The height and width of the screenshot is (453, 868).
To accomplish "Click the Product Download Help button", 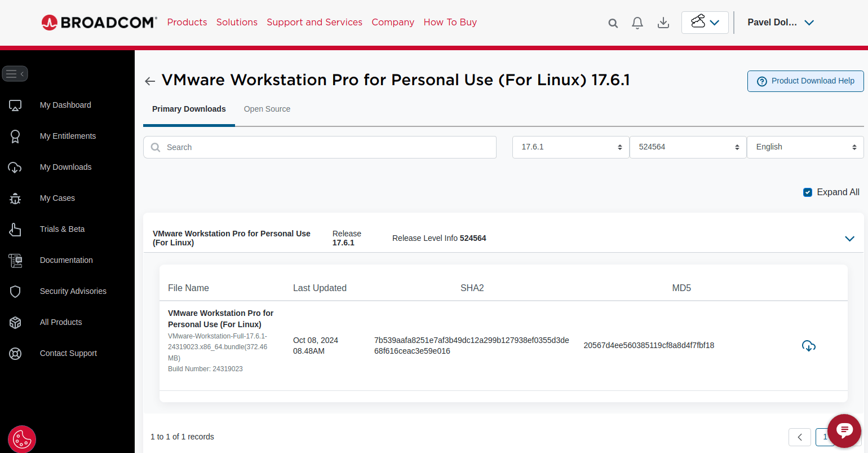I will pyautogui.click(x=805, y=81).
